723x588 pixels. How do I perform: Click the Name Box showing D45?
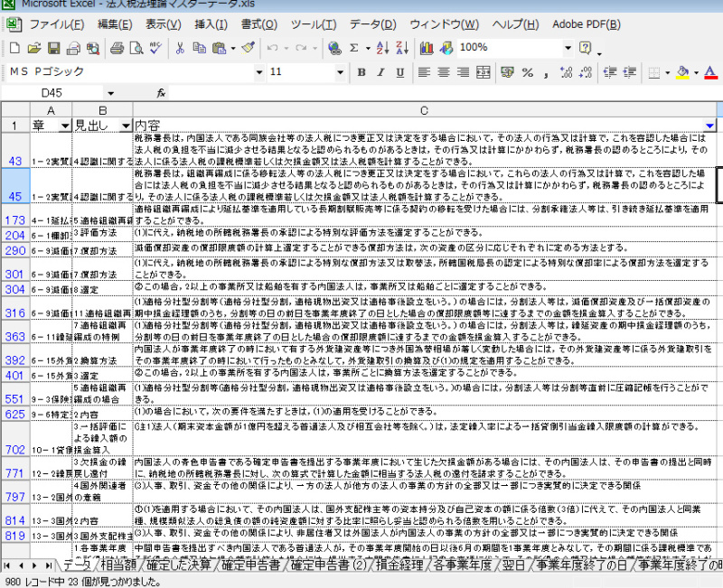click(52, 94)
